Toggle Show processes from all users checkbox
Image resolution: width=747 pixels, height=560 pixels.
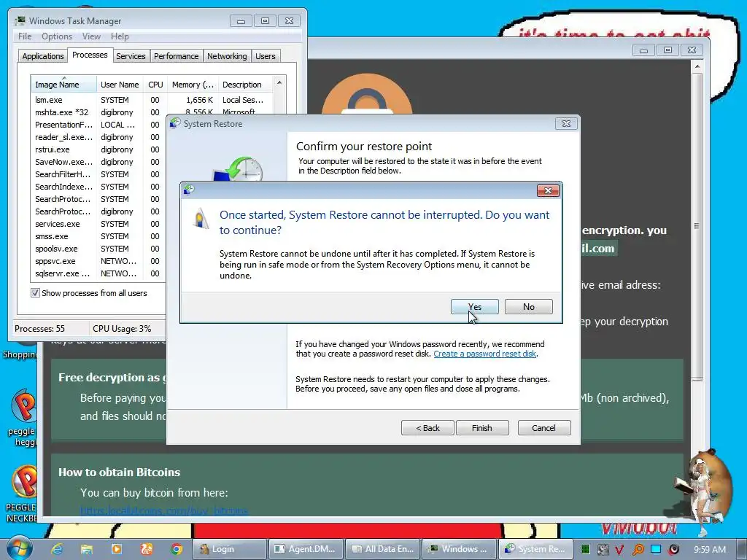[35, 293]
